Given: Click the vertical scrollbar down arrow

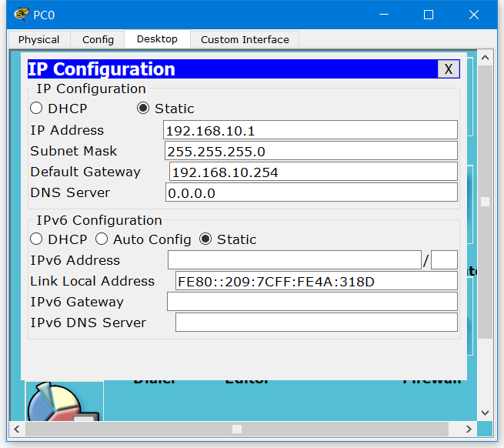Looking at the screenshot, I should tap(485, 413).
